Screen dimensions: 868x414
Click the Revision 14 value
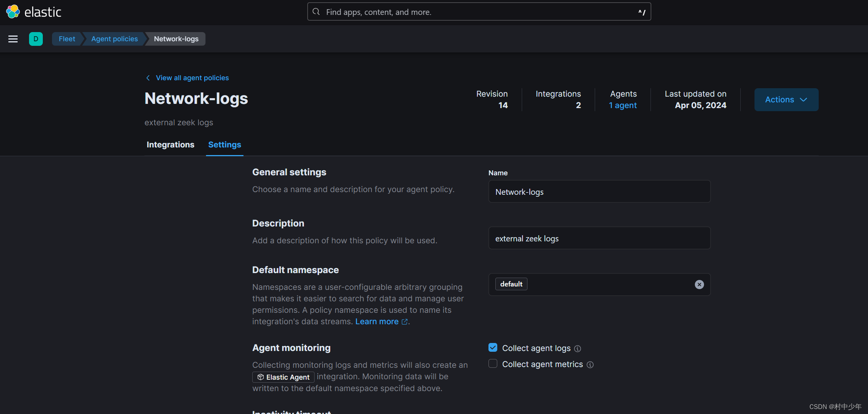coord(503,105)
